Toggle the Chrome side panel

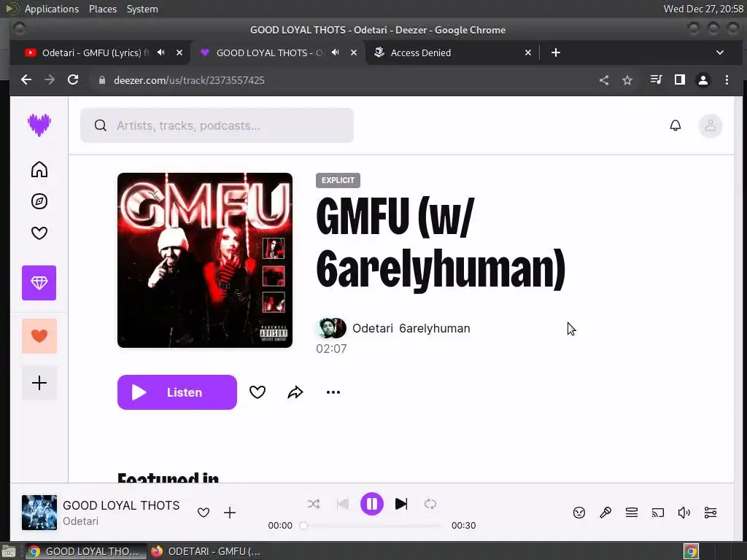[x=680, y=79]
